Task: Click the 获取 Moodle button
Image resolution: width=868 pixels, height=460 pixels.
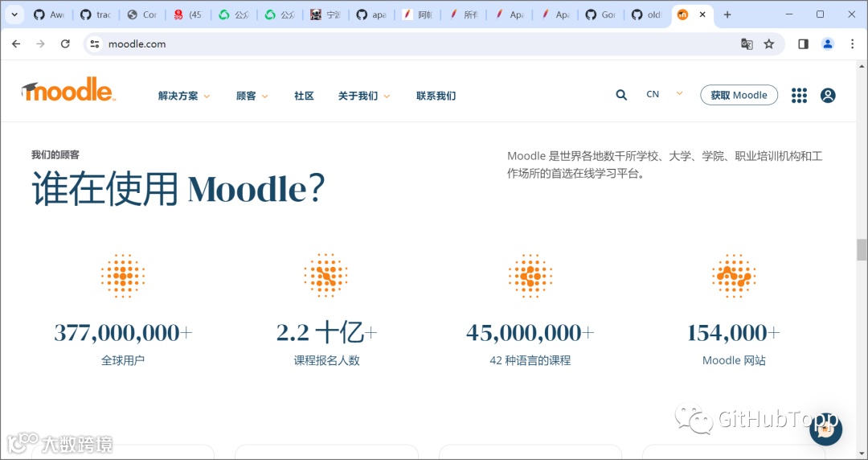Action: click(739, 95)
